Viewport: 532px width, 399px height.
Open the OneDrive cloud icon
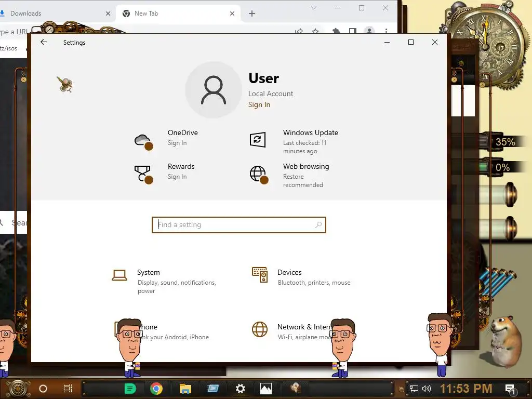tap(143, 141)
